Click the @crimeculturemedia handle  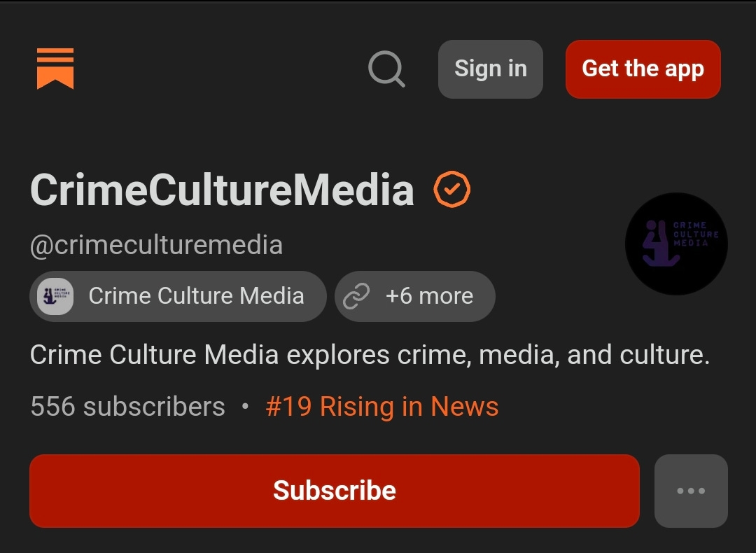156,245
